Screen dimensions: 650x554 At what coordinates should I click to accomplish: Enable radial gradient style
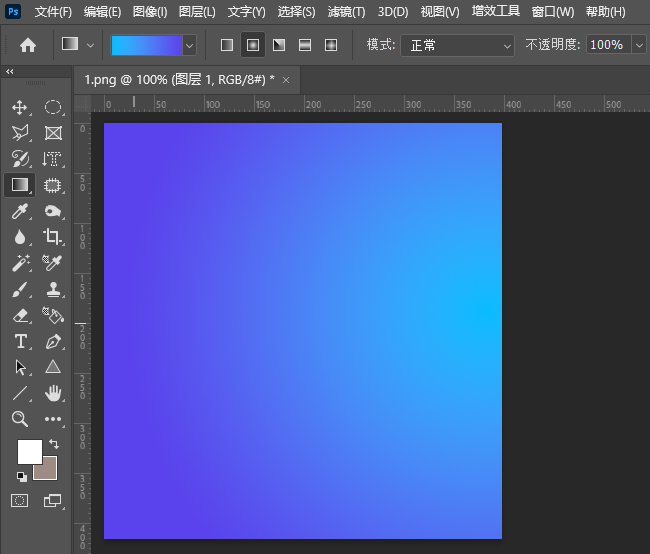click(253, 45)
